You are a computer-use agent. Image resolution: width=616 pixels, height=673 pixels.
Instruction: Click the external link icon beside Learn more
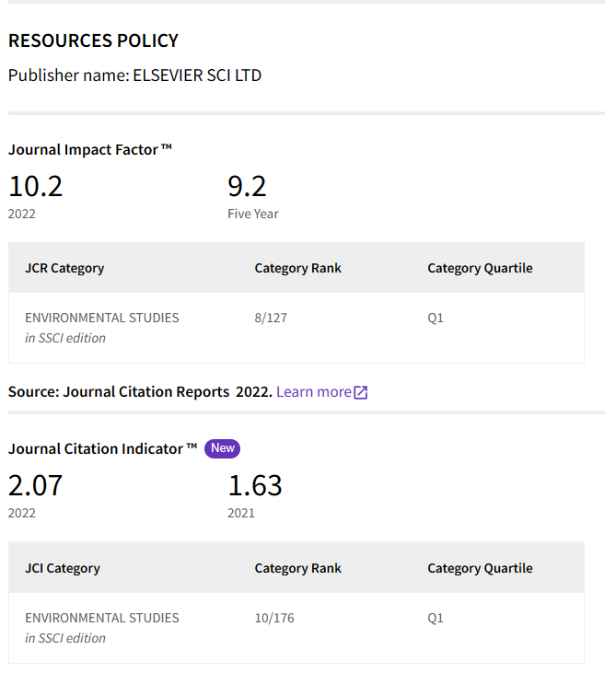point(361,392)
